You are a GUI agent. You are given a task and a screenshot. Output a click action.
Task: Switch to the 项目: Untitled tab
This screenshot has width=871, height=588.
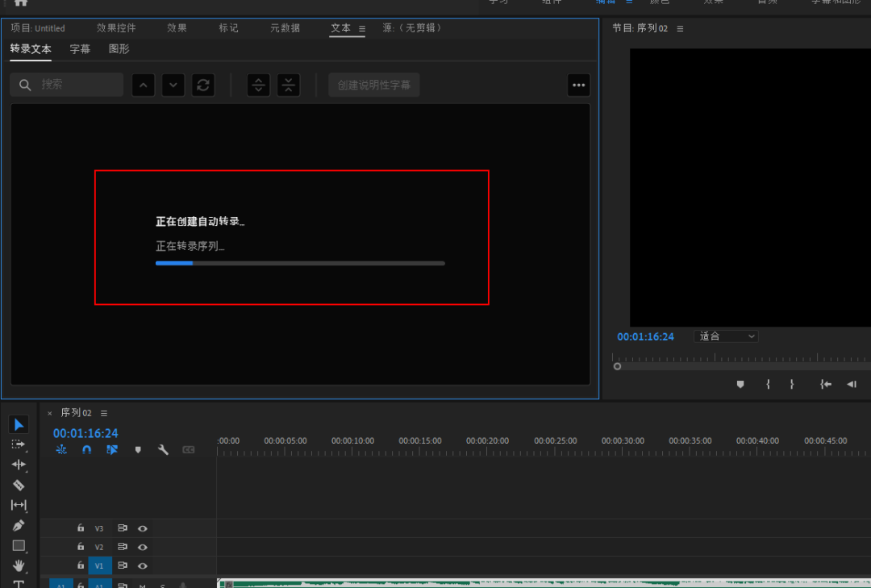(x=38, y=27)
